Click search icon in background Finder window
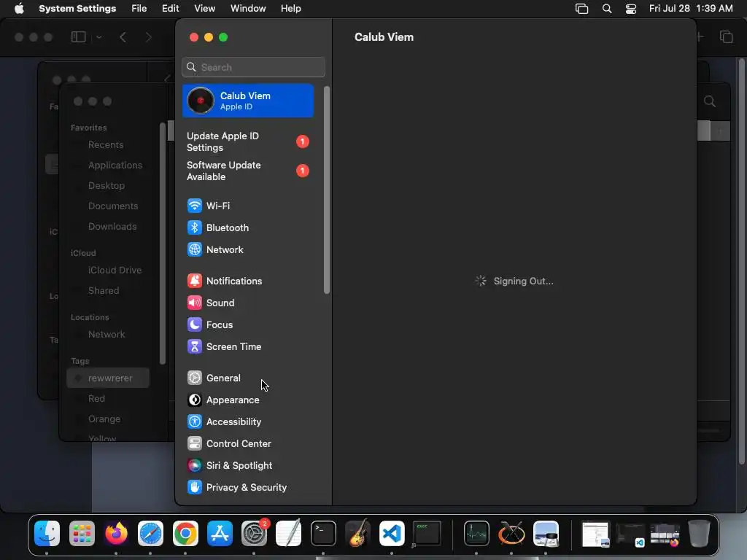Viewport: 747px width, 560px height. tap(710, 101)
